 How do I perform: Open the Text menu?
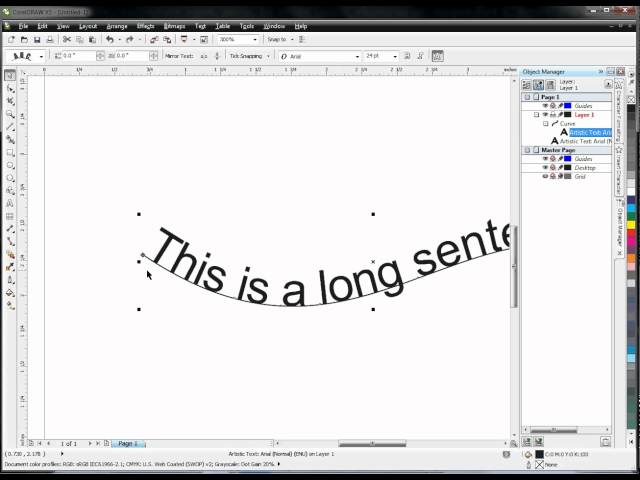click(200, 26)
